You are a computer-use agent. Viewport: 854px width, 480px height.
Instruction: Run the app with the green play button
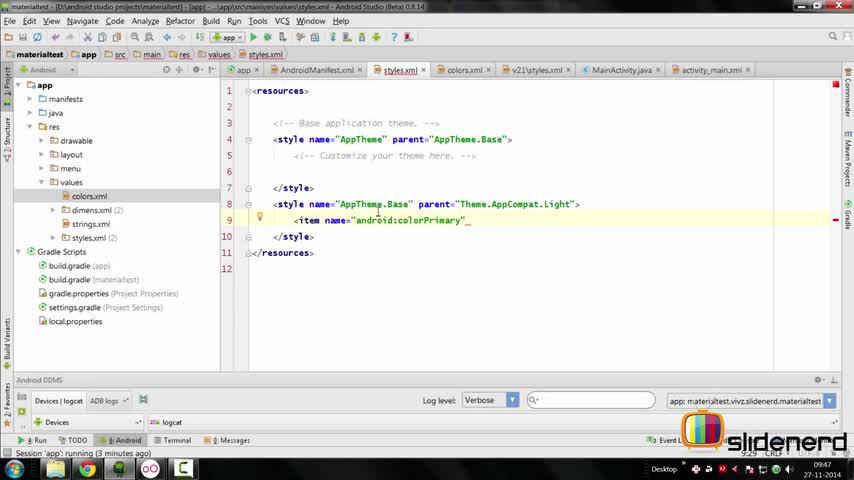[x=253, y=37]
